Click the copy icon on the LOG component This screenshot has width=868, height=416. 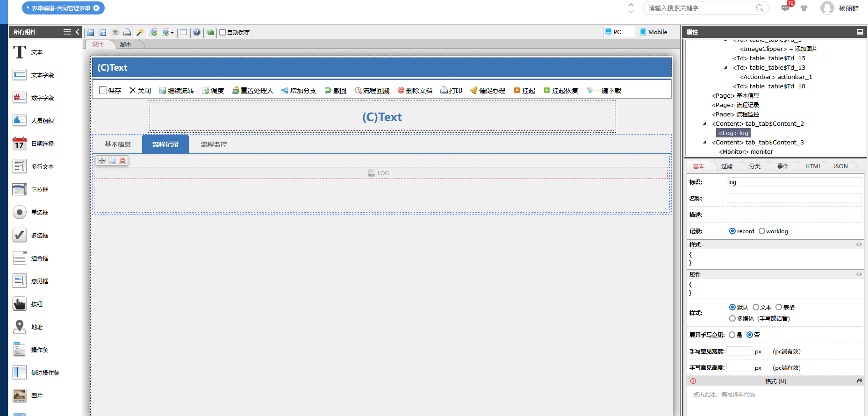click(x=112, y=160)
